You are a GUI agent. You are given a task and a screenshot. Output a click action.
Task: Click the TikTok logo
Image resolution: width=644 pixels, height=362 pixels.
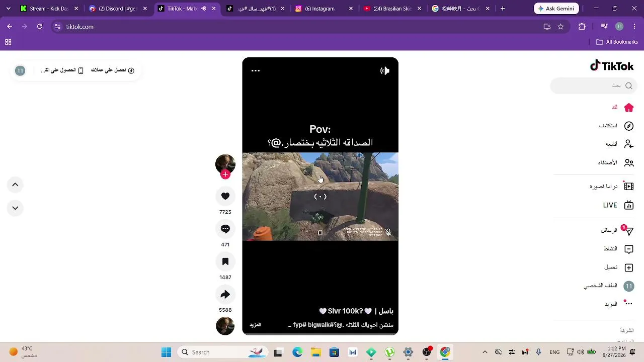(612, 66)
